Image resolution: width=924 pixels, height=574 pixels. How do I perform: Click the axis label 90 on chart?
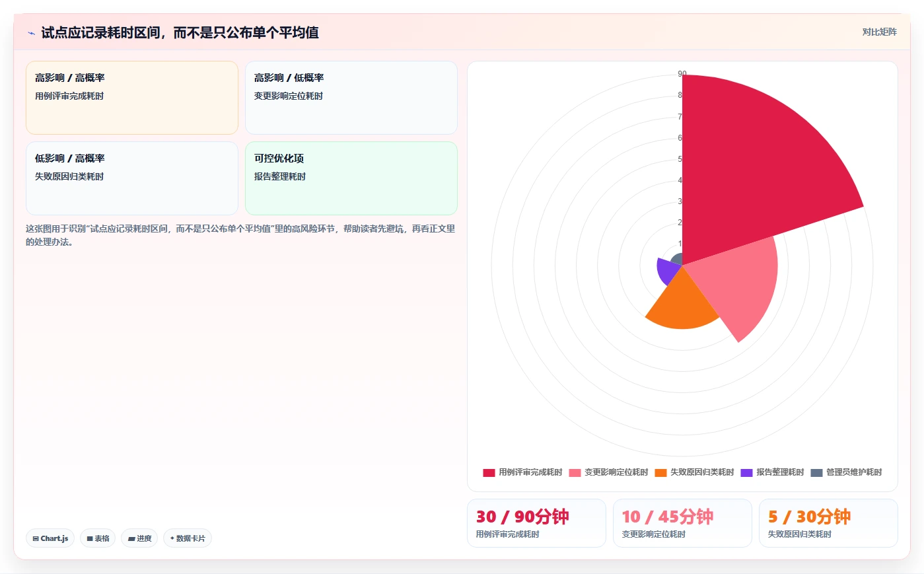tap(682, 74)
